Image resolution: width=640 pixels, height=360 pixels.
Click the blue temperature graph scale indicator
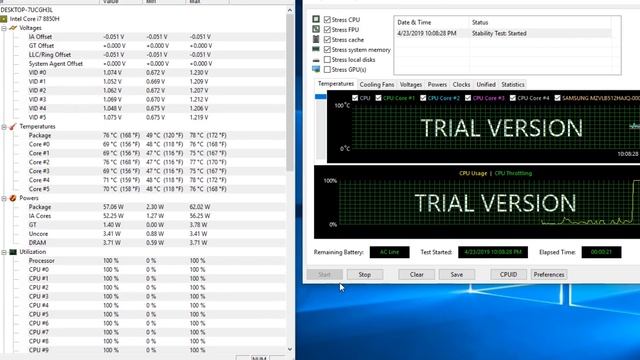(320, 97)
